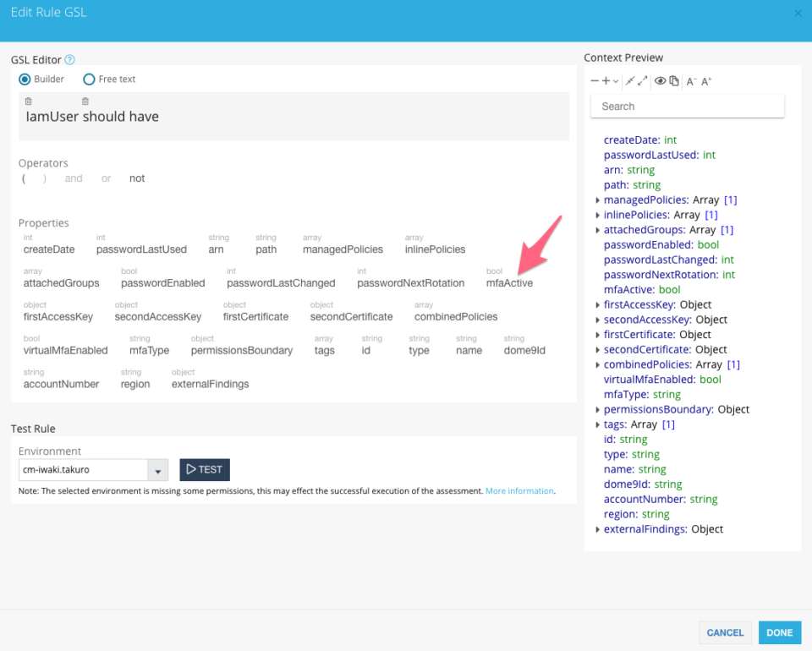Expand inlinePolicies array node
Viewport: 812px width, 651px height.
(597, 216)
